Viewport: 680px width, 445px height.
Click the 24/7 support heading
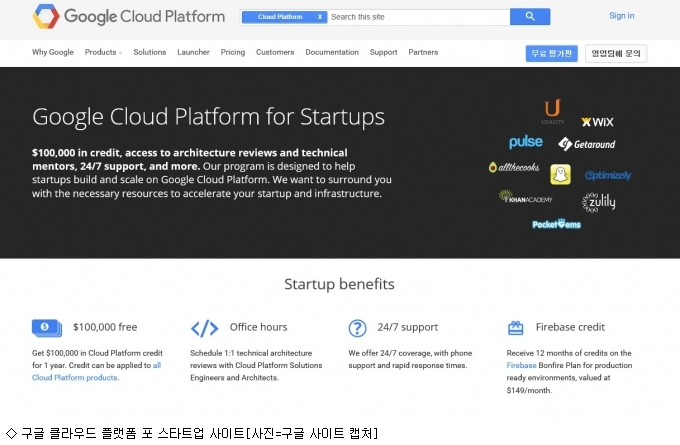pyautogui.click(x=408, y=327)
